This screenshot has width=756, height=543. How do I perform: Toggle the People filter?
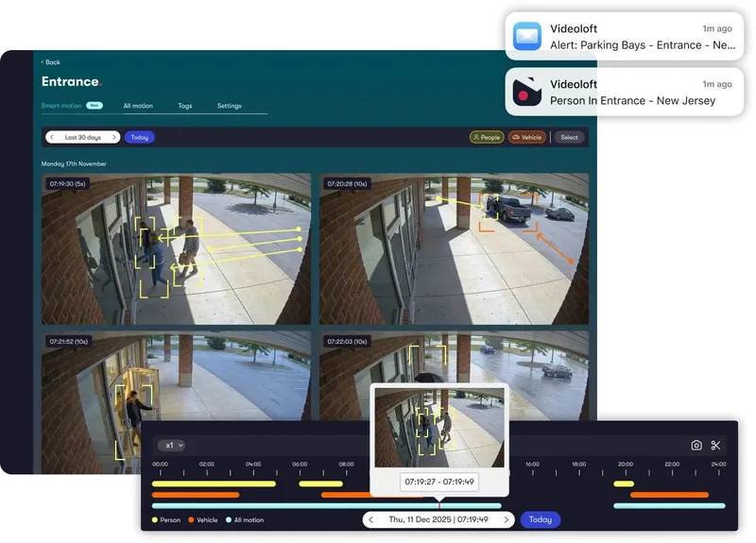point(487,137)
